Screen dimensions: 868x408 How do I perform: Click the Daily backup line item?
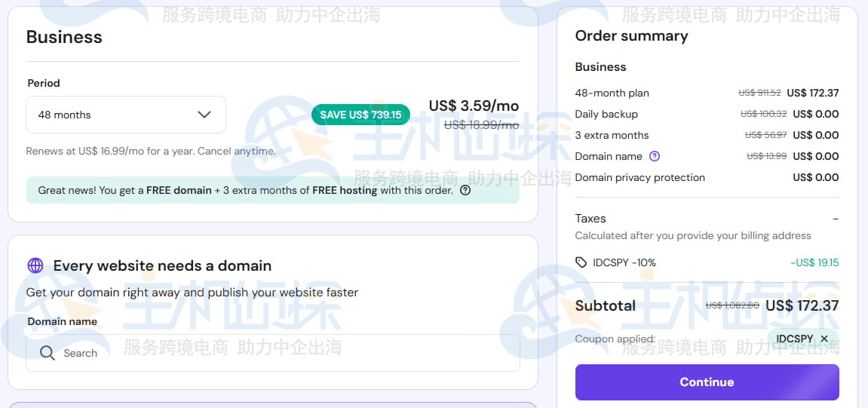[606, 114]
